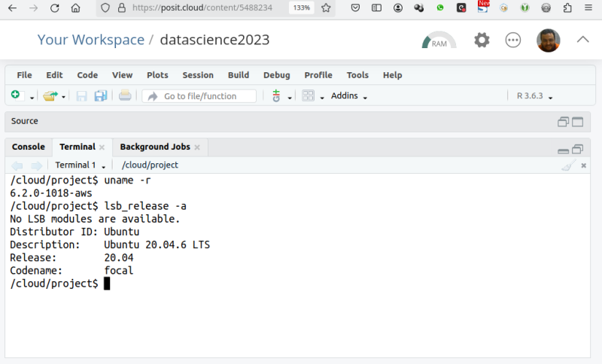The image size is (602, 364).
Task: Save the current document icon
Action: point(81,96)
